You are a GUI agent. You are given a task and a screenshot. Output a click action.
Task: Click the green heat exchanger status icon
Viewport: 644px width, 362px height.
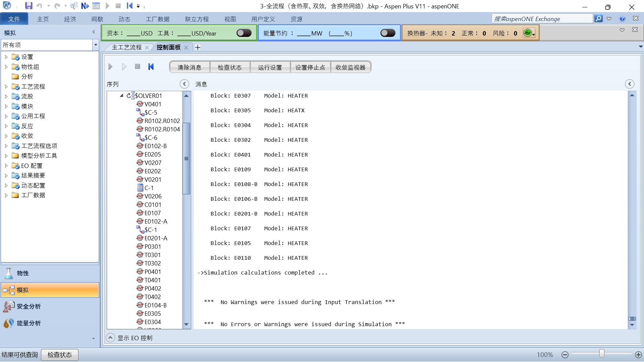(x=528, y=33)
